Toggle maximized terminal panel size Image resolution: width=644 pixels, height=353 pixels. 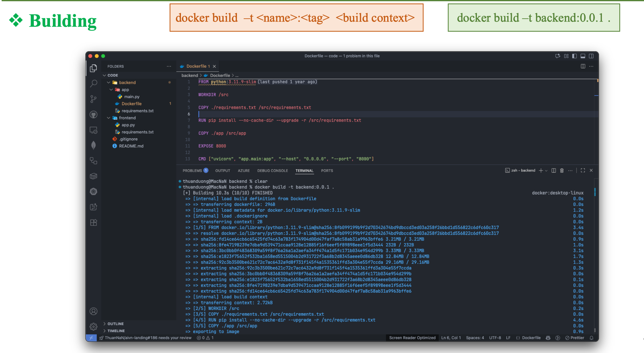583,170
